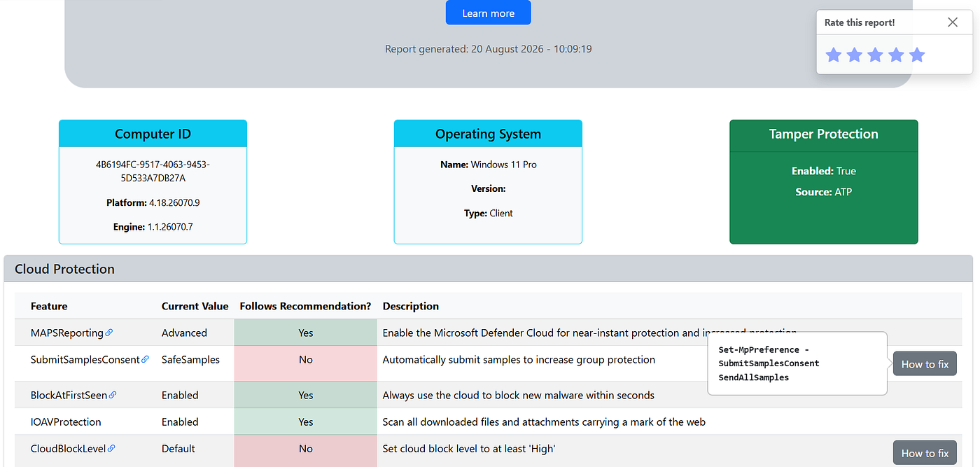The height and width of the screenshot is (467, 980).
Task: Click the Tamper Protection card title
Action: click(823, 134)
